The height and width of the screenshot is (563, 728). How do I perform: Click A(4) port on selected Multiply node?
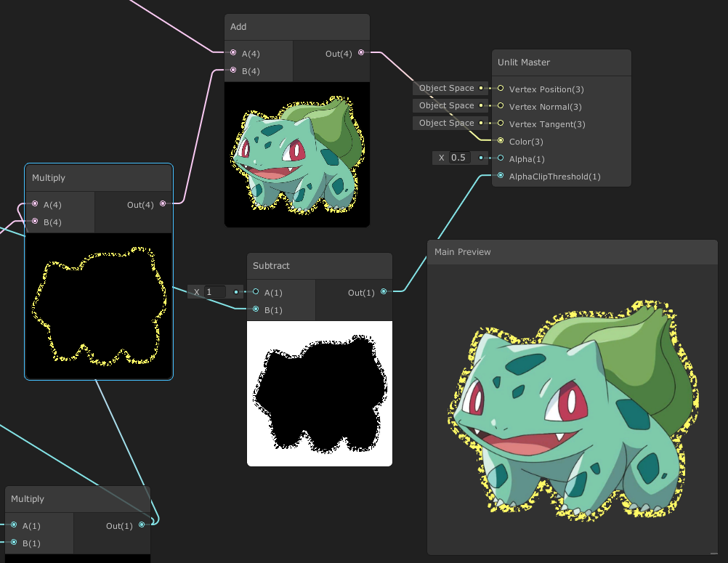coord(35,203)
